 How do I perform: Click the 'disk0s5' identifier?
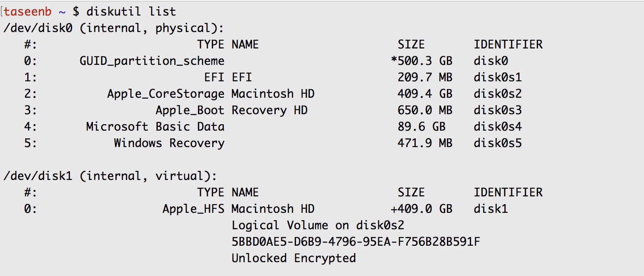pyautogui.click(x=497, y=143)
